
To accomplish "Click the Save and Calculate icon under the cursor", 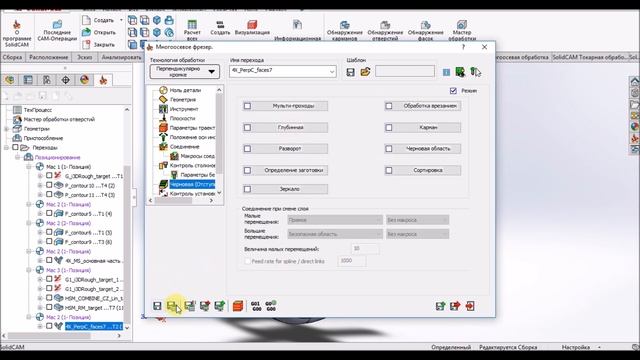I will pyautogui.click(x=173, y=306).
